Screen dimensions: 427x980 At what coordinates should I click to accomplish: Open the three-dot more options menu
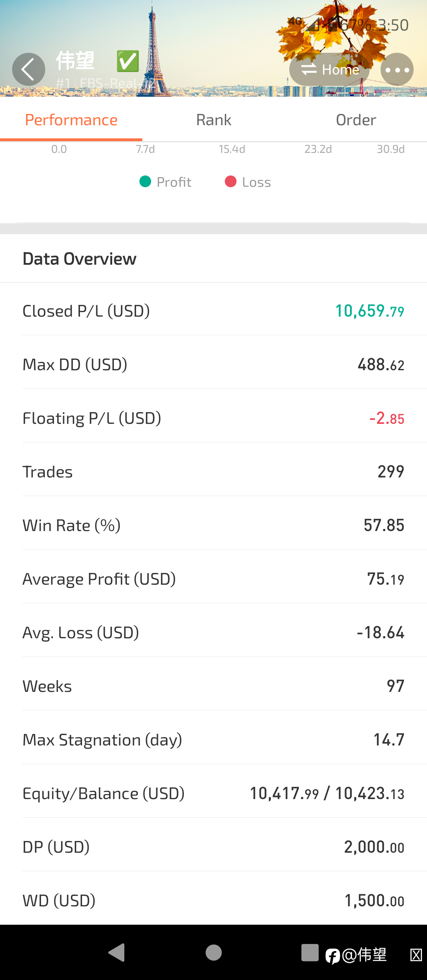click(397, 70)
